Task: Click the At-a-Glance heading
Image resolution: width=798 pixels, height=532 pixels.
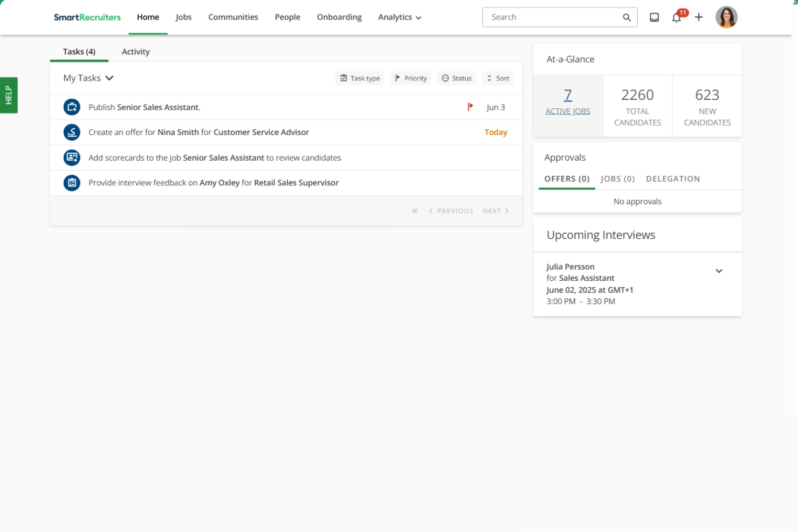Action: click(x=570, y=59)
